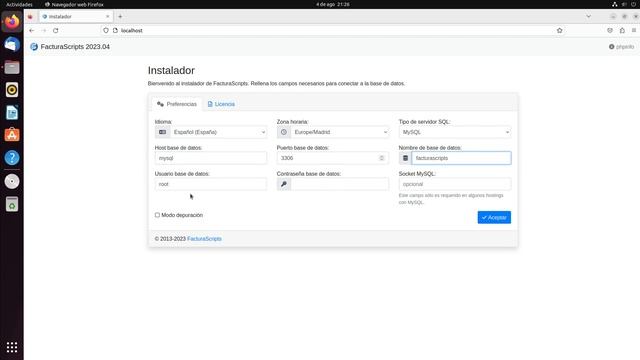Image resolution: width=640 pixels, height=360 pixels.
Task: Open the list all tabs chevron
Action: tap(589, 17)
